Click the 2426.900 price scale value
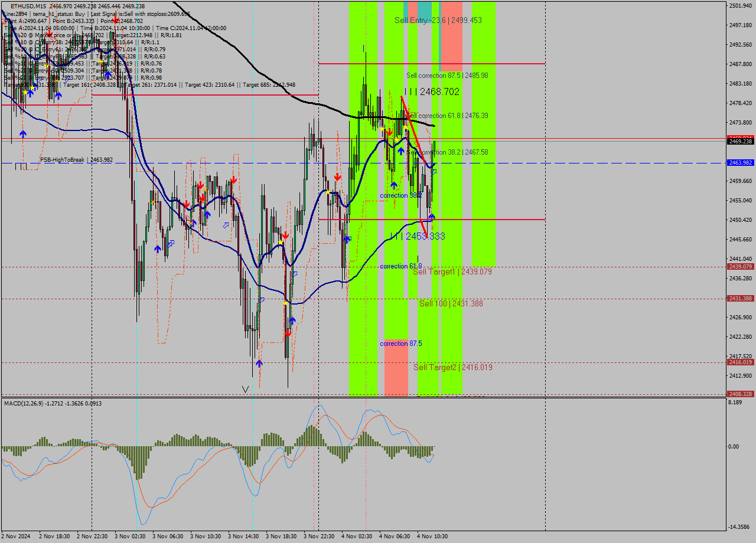Image resolution: width=756 pixels, height=543 pixels. pos(741,318)
